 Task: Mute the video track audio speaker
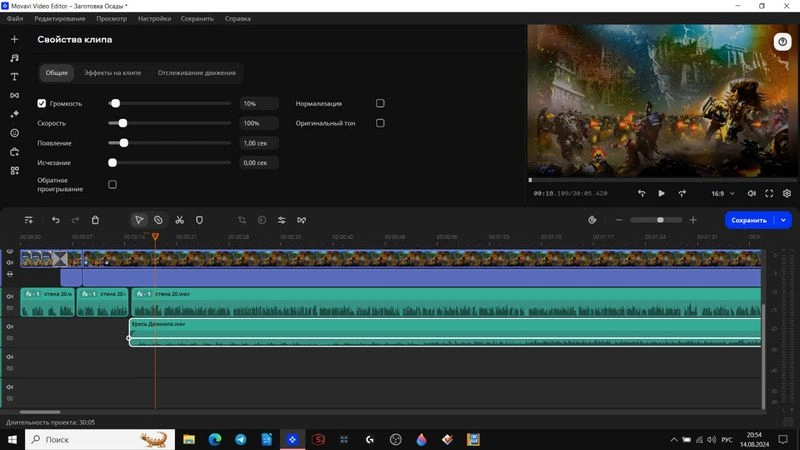point(10,262)
